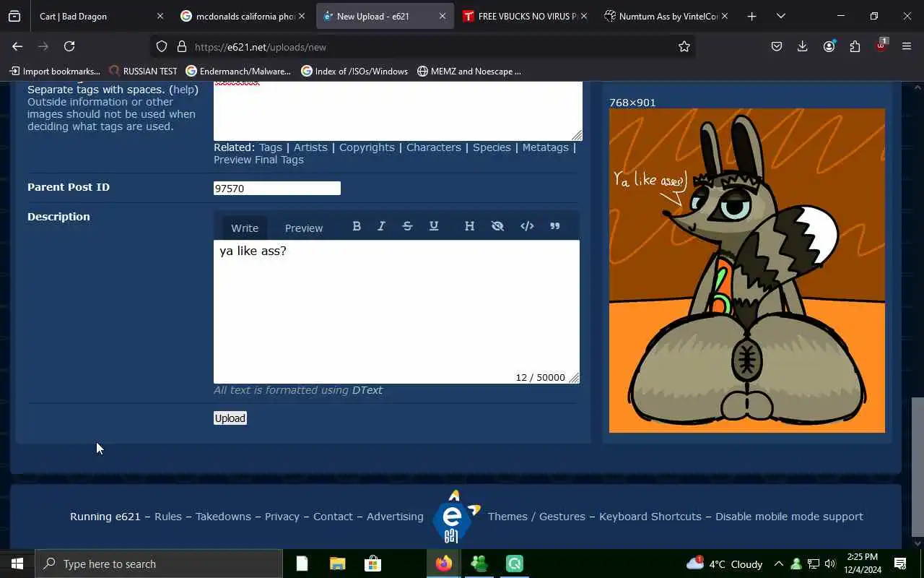Bookmark this page with star icon
Viewport: 924px width, 578px height.
point(684,46)
